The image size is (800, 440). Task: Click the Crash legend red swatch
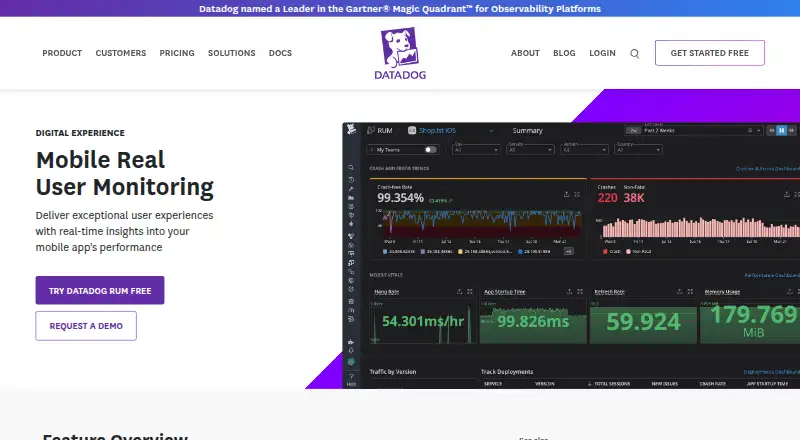606,252
